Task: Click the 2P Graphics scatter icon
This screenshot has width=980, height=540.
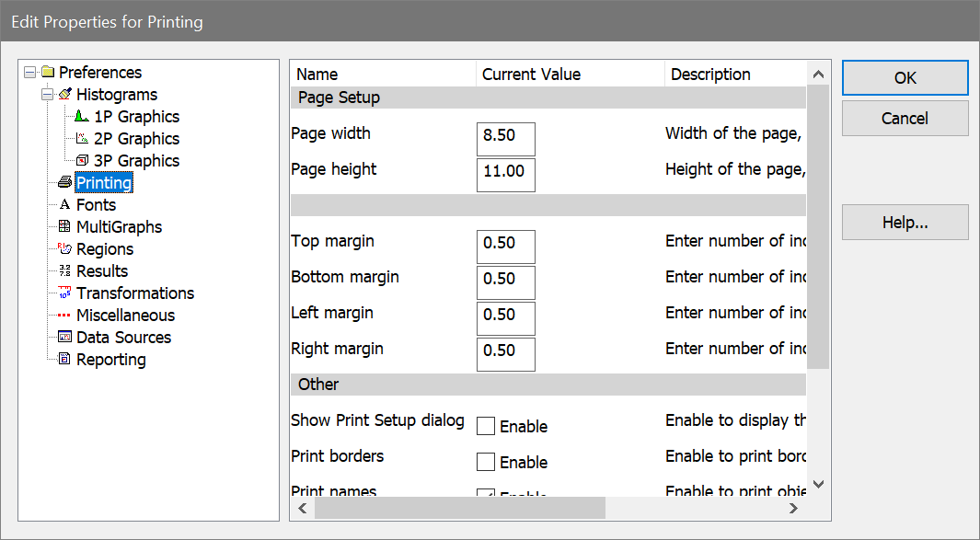Action: click(x=82, y=139)
